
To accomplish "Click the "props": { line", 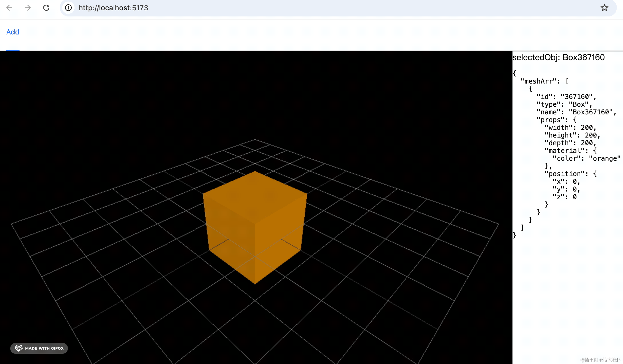I will pos(557,120).
